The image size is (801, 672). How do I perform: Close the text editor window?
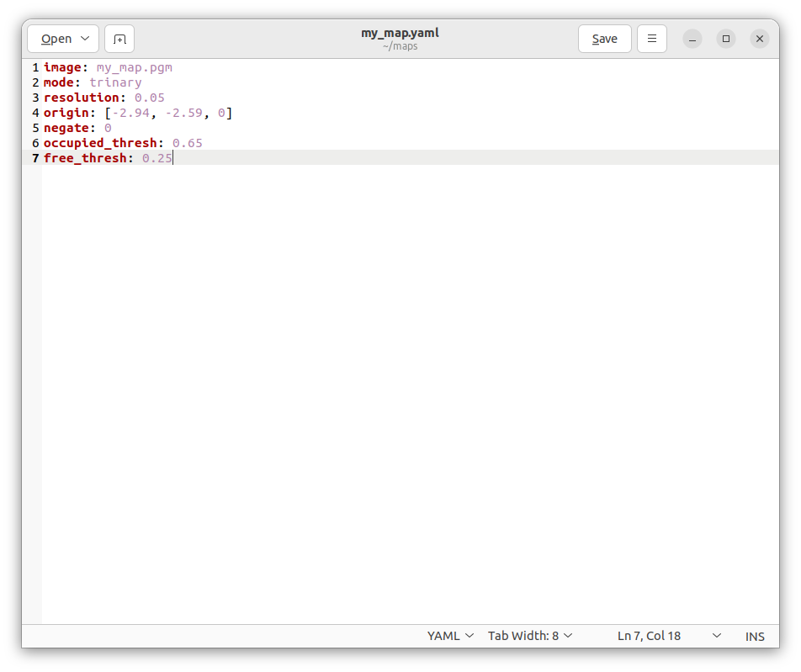click(760, 39)
